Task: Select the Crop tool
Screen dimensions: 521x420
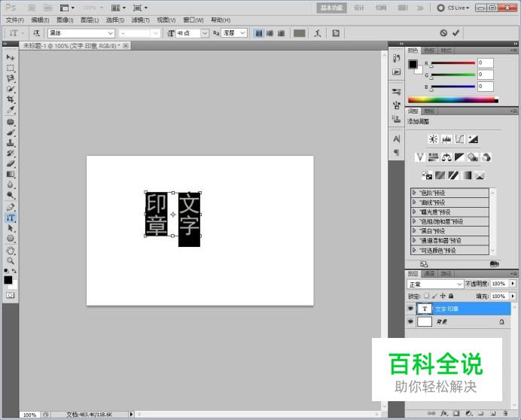Action: 11,99
